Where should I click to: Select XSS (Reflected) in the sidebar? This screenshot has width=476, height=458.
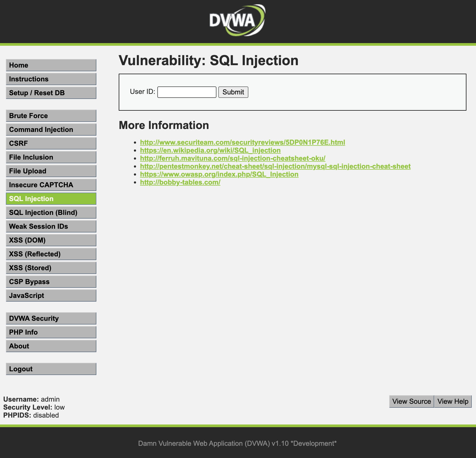click(51, 254)
